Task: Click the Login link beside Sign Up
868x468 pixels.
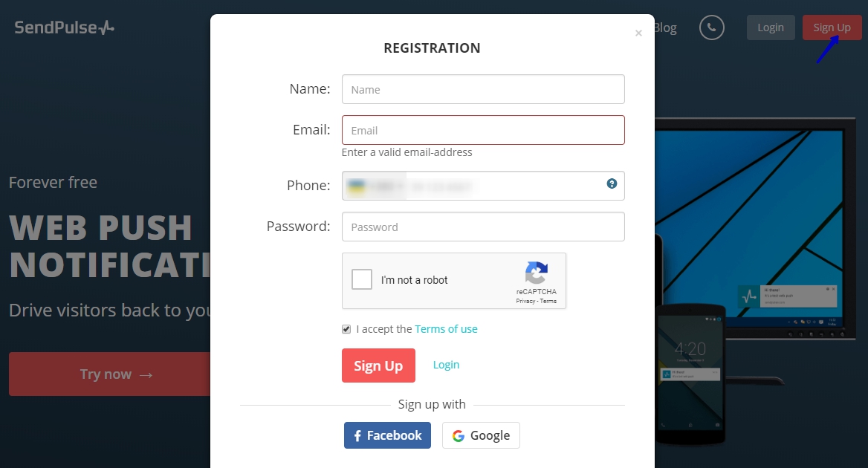Action: point(446,365)
